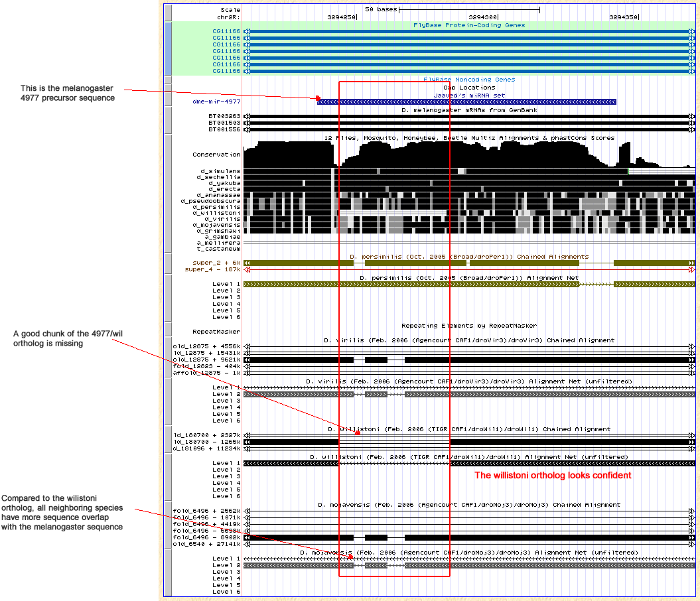Click the left double-arrow on the topmost CG11166 row

tap(247, 31)
